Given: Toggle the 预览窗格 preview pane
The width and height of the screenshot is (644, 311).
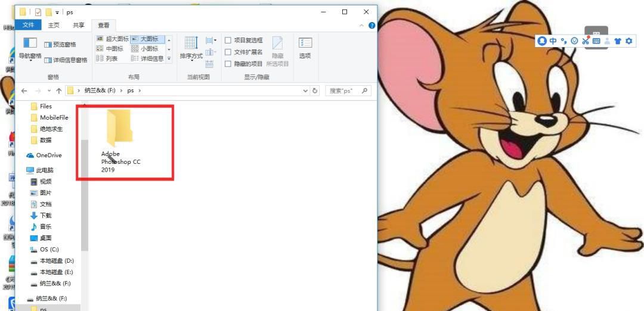Looking at the screenshot, I should coord(60,44).
